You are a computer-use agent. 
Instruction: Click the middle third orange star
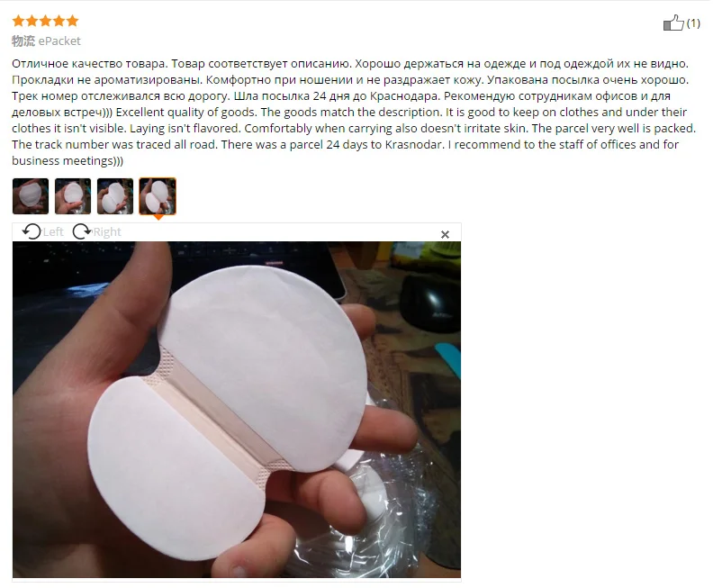[46, 21]
